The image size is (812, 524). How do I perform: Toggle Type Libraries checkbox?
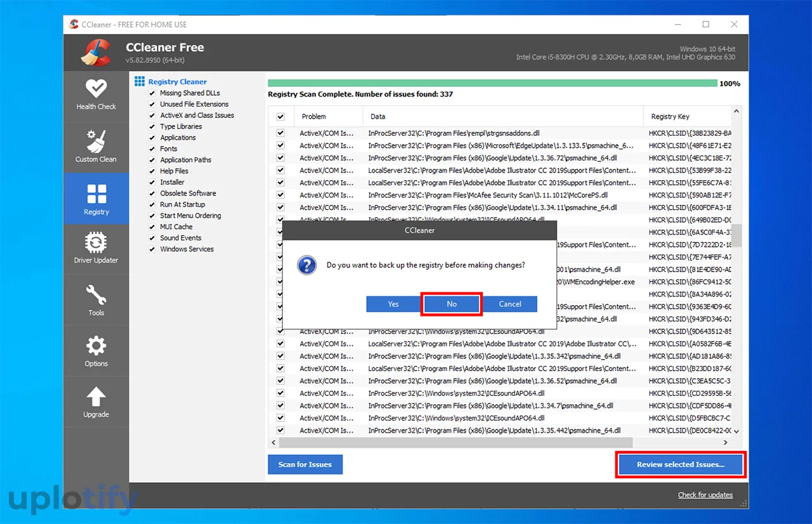pyautogui.click(x=152, y=126)
